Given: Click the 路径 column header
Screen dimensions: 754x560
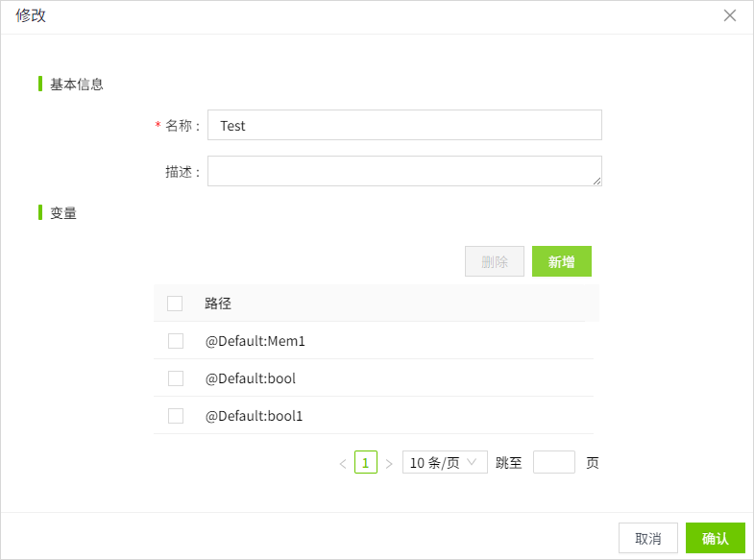Looking at the screenshot, I should click(218, 304).
